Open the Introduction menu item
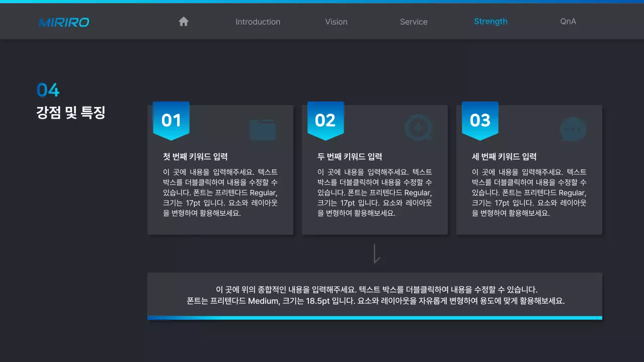 coord(258,22)
